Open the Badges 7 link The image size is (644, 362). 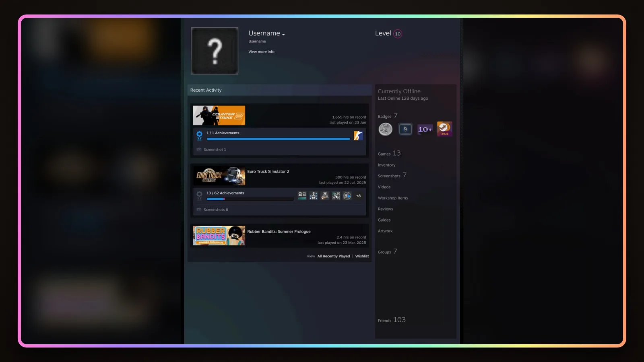(388, 116)
